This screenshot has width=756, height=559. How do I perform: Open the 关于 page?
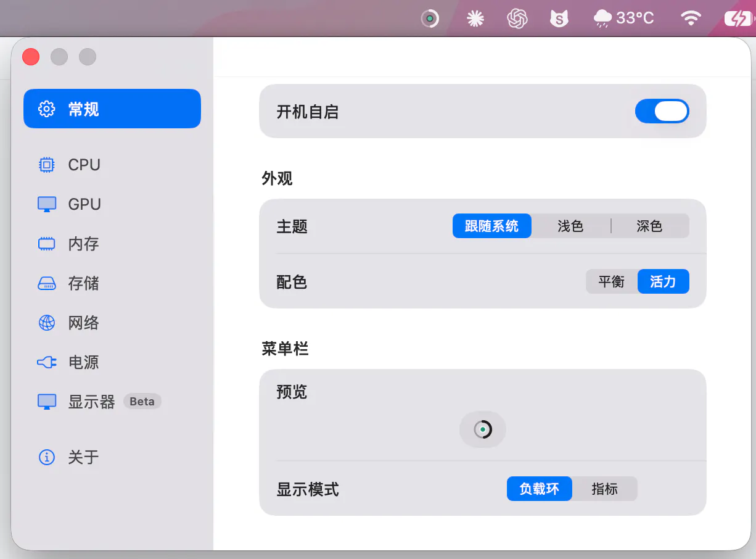[x=112, y=457]
